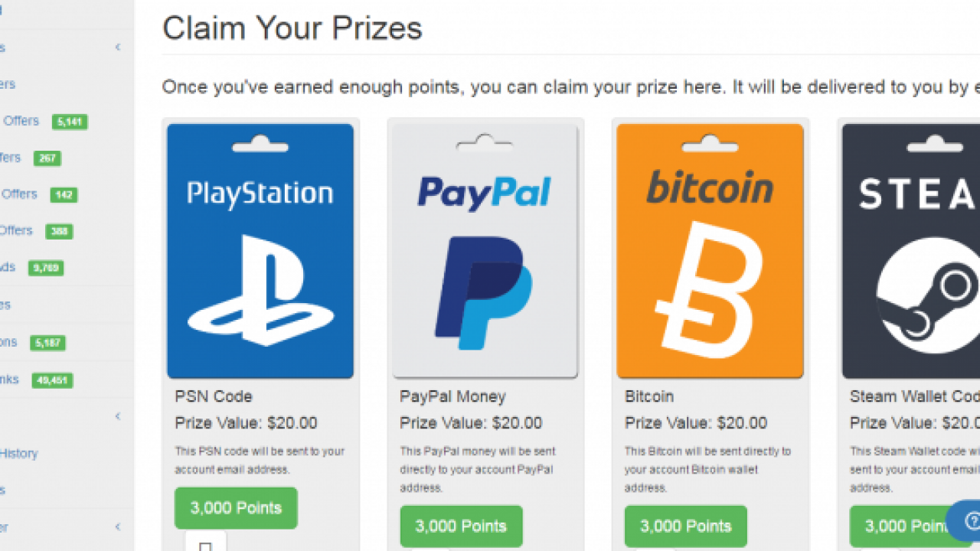Viewport: 980px width, 551px height.
Task: Tick the small square below PSN points button
Action: click(x=205, y=545)
